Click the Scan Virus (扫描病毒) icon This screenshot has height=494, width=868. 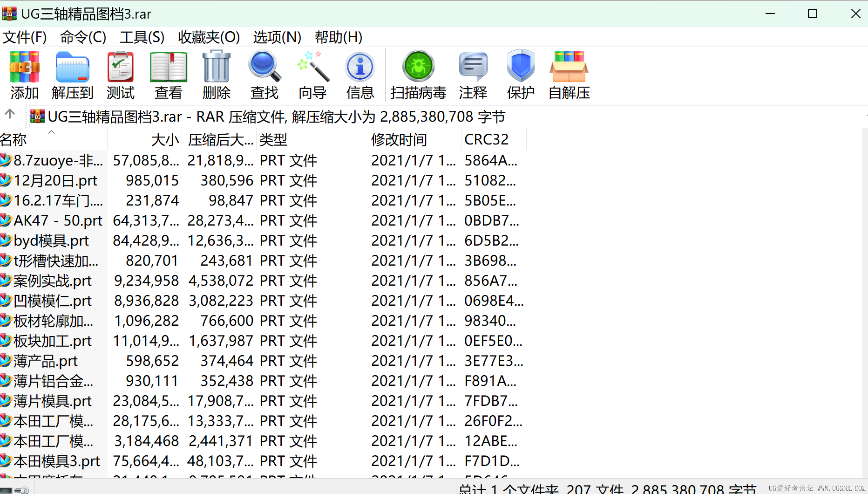tap(419, 75)
